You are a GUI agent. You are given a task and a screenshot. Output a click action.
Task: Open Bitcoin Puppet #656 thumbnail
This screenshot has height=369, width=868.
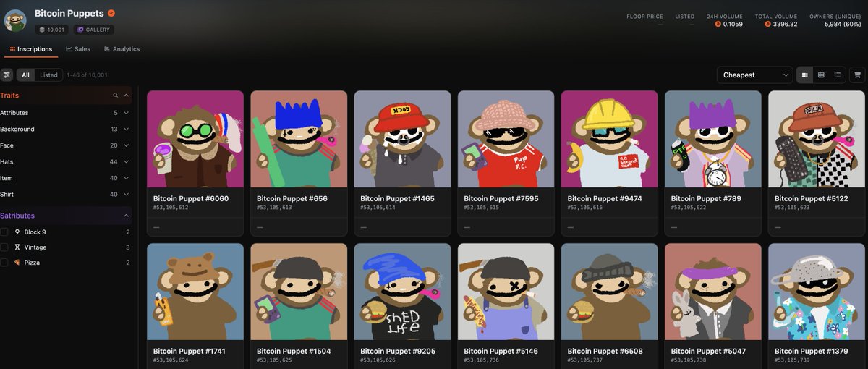tap(299, 139)
